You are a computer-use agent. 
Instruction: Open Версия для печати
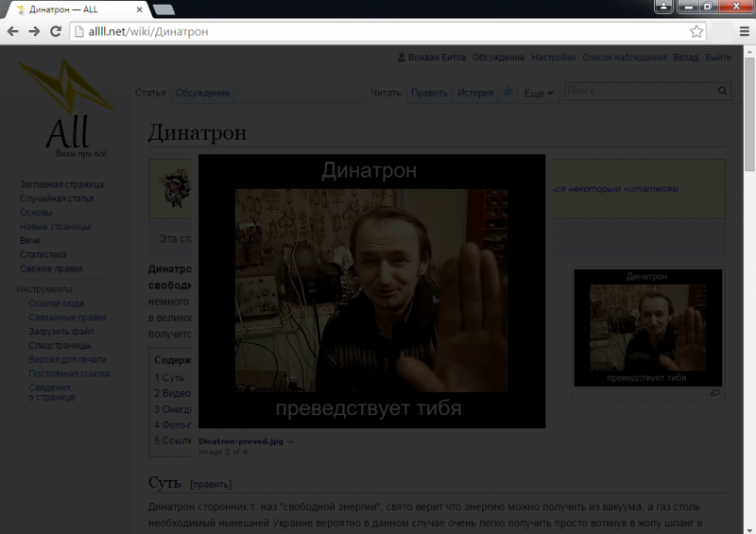(x=67, y=359)
